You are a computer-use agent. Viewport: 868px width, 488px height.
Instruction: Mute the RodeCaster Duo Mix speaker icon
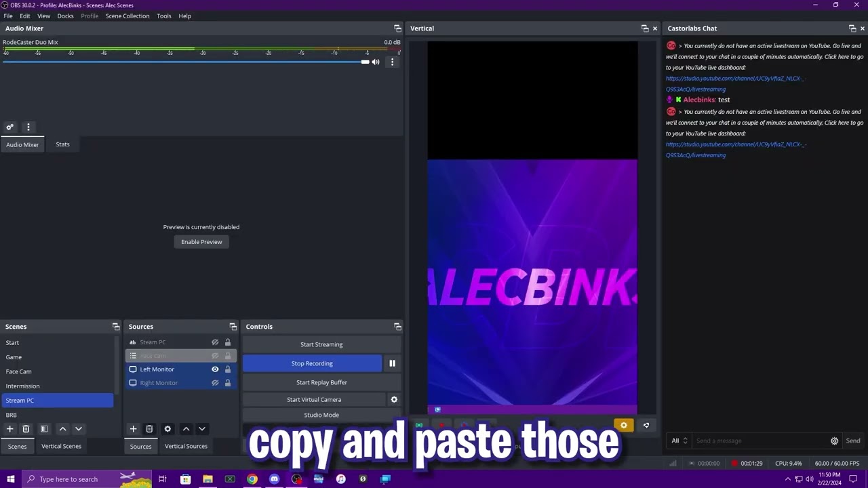pos(376,62)
